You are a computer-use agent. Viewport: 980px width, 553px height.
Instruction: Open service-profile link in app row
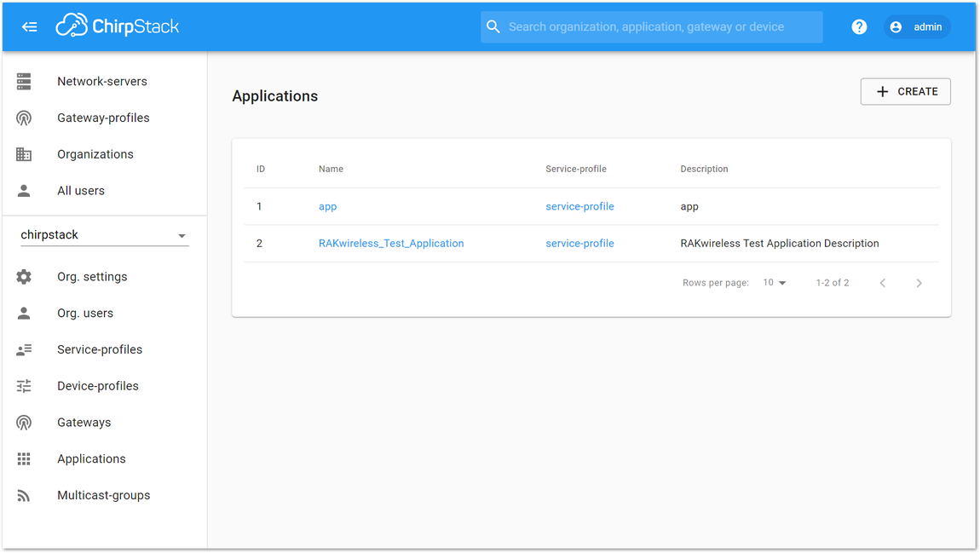tap(579, 207)
